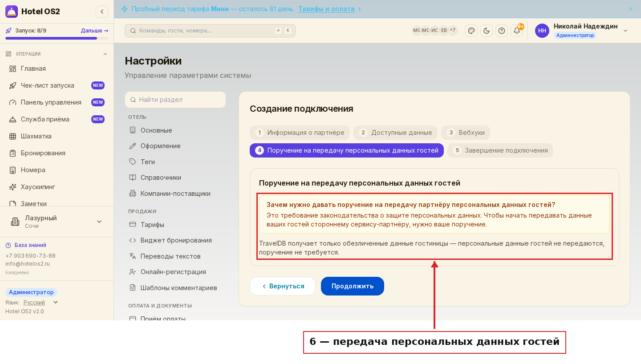The width and height of the screenshot is (641, 364).
Task: Focus the Найти раздел search field
Action: click(x=175, y=100)
